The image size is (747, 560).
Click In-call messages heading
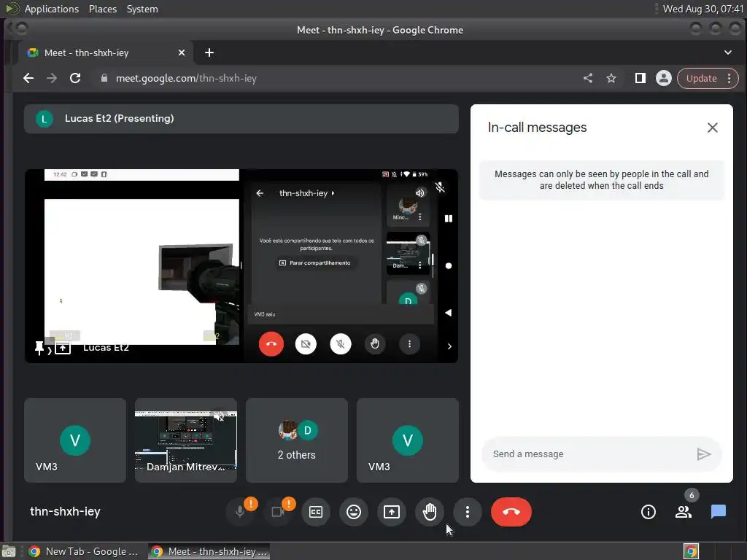tap(537, 128)
